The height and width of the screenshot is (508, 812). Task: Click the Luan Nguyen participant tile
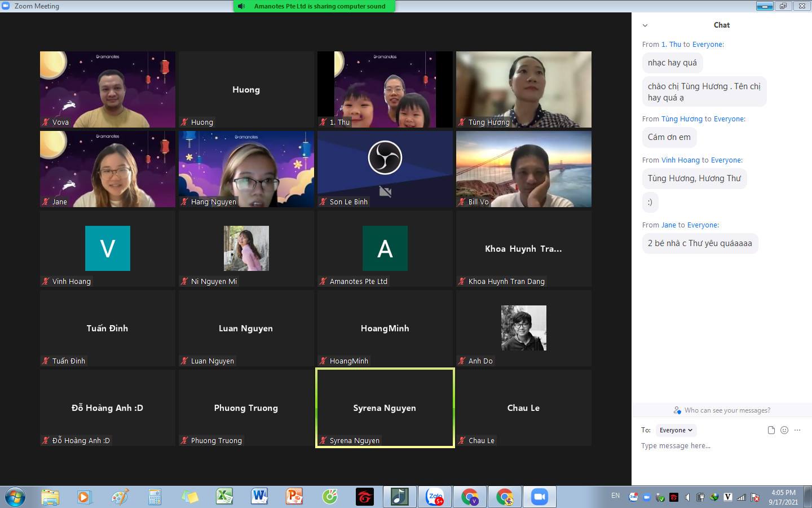pyautogui.click(x=246, y=328)
